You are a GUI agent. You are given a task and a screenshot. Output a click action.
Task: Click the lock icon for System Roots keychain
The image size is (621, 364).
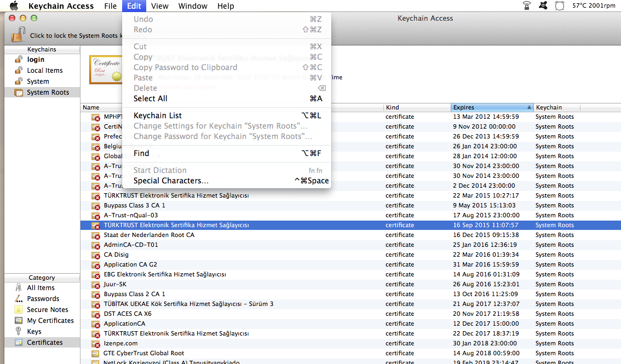pyautogui.click(x=18, y=34)
